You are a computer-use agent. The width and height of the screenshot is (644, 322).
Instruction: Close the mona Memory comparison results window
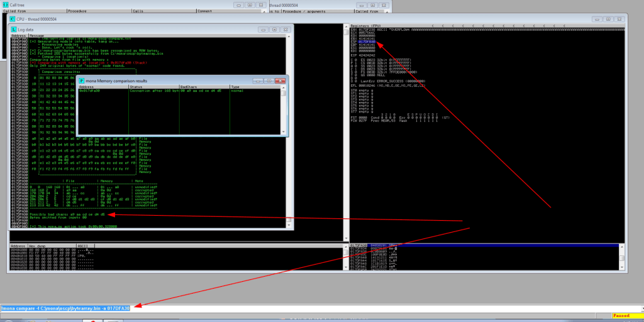[280, 81]
